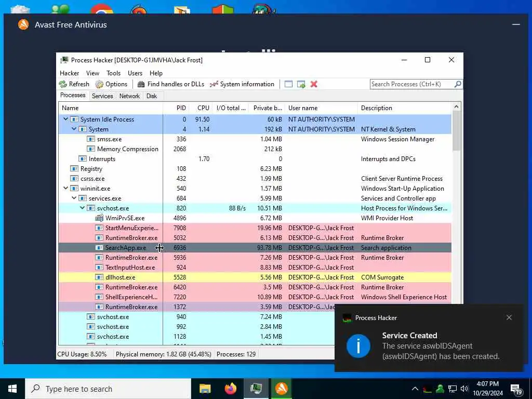The width and height of the screenshot is (532, 399).
Task: Click the ShellExperienceHost process icon
Action: tap(99, 297)
